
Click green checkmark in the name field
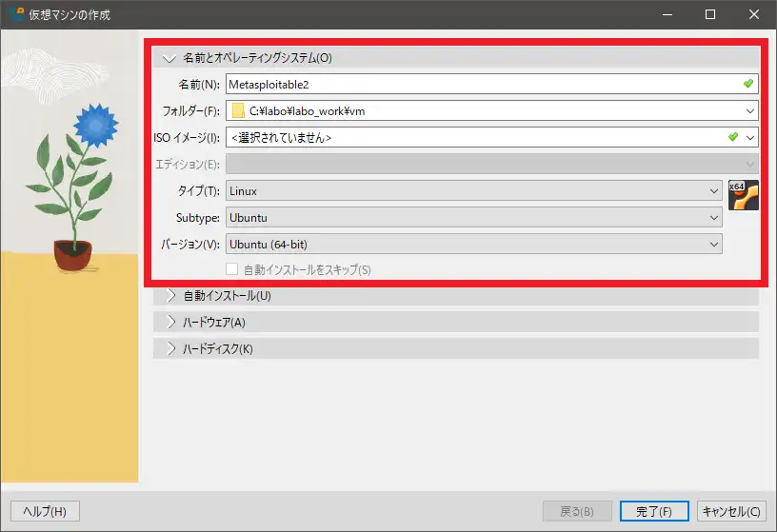click(x=748, y=85)
